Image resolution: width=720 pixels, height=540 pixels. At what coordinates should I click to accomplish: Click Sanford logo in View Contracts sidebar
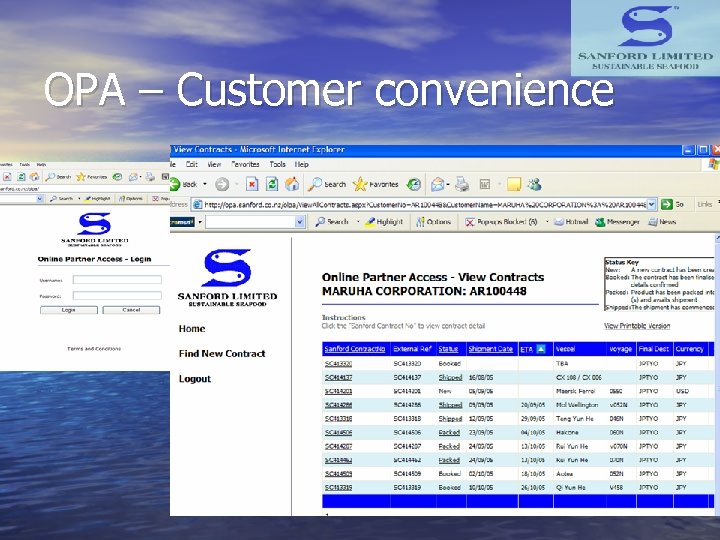pos(227,277)
